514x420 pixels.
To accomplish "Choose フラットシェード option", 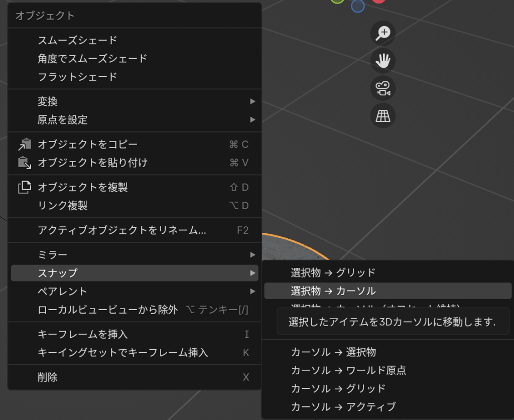I will pos(77,77).
